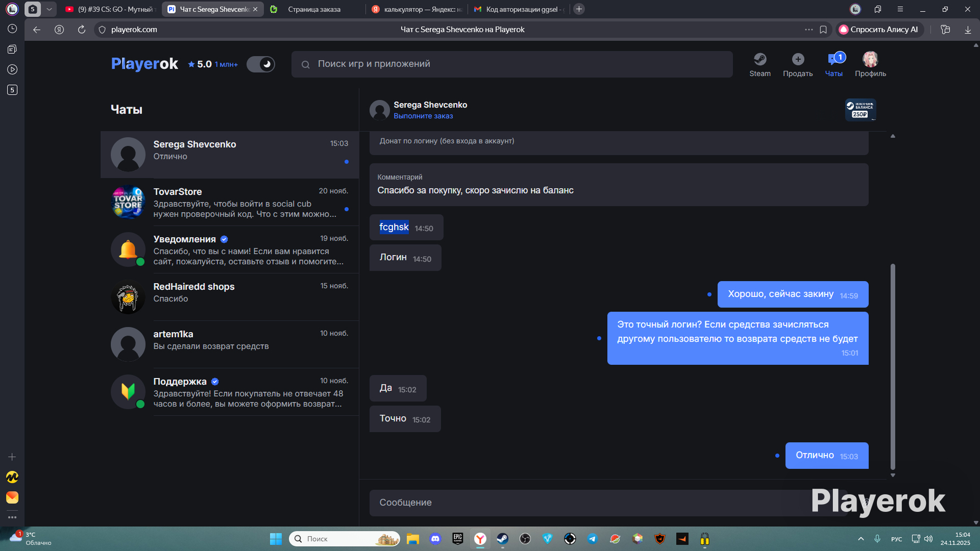Click the chat scrollbar down arrow
This screenshot has height=551, width=980.
tap(893, 475)
